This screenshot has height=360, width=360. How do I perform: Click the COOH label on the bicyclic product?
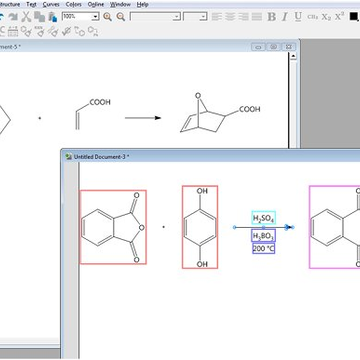[x=250, y=109]
